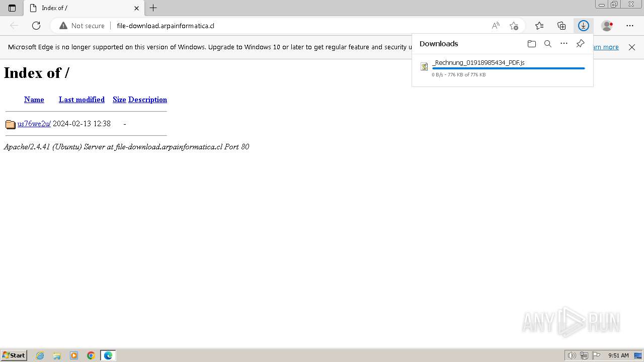Sort listing by Size

119,100
